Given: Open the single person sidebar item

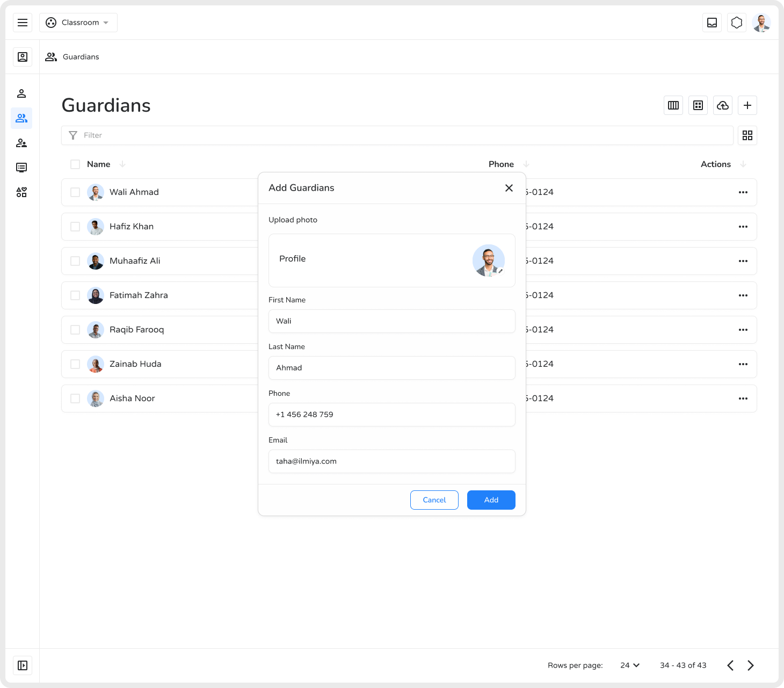Looking at the screenshot, I should point(21,93).
